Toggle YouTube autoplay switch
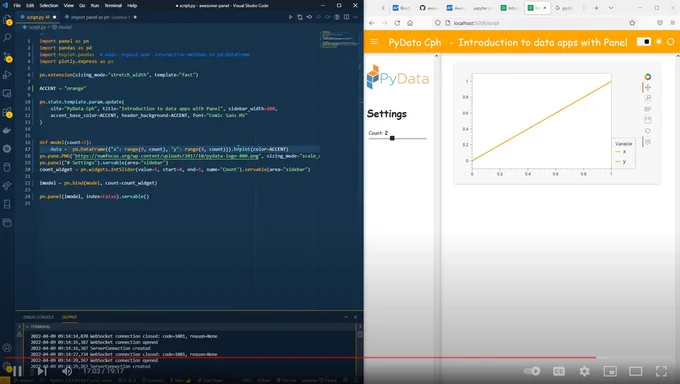 coord(532,371)
